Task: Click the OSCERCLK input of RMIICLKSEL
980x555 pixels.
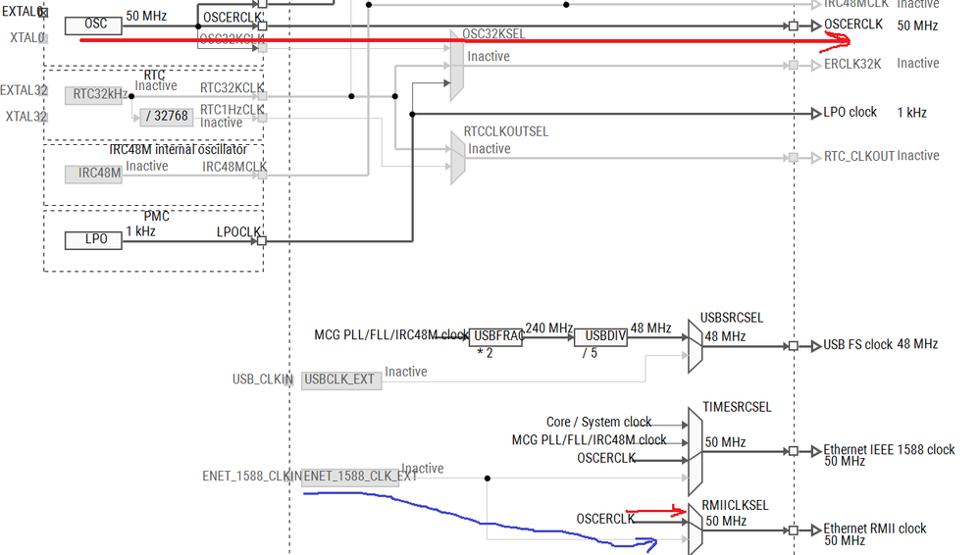Action: click(605, 520)
